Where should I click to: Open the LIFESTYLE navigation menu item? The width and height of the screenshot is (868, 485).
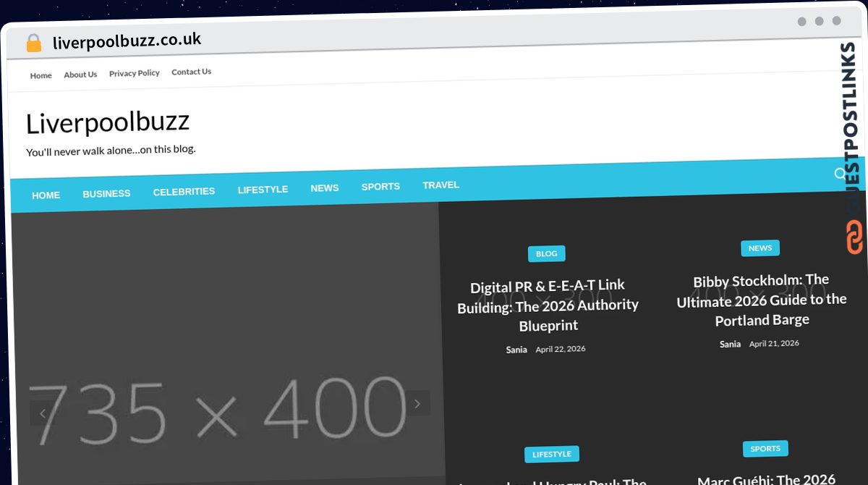(x=263, y=190)
